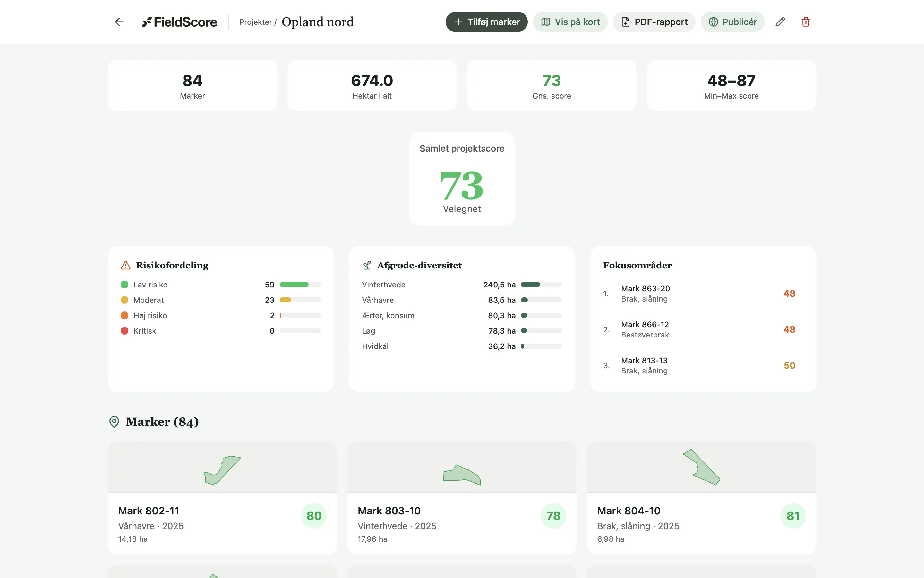Click the Samlet projektscore 73 card
924x578 pixels.
click(462, 179)
